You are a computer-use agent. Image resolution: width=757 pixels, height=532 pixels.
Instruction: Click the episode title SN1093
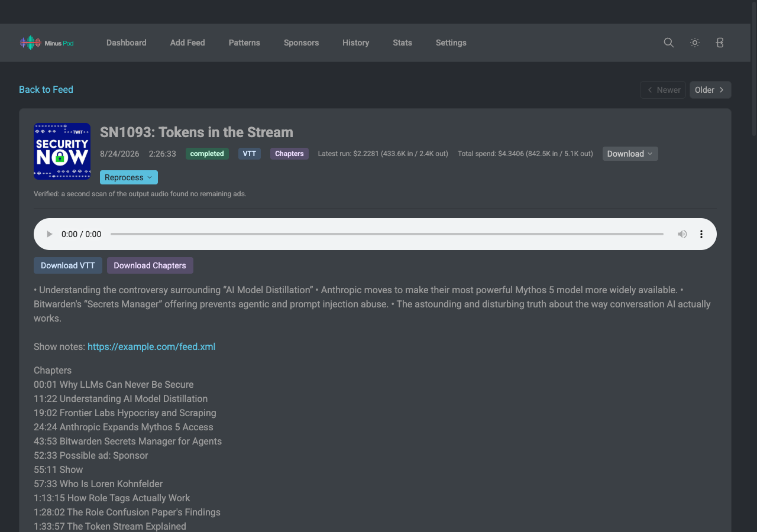click(196, 132)
